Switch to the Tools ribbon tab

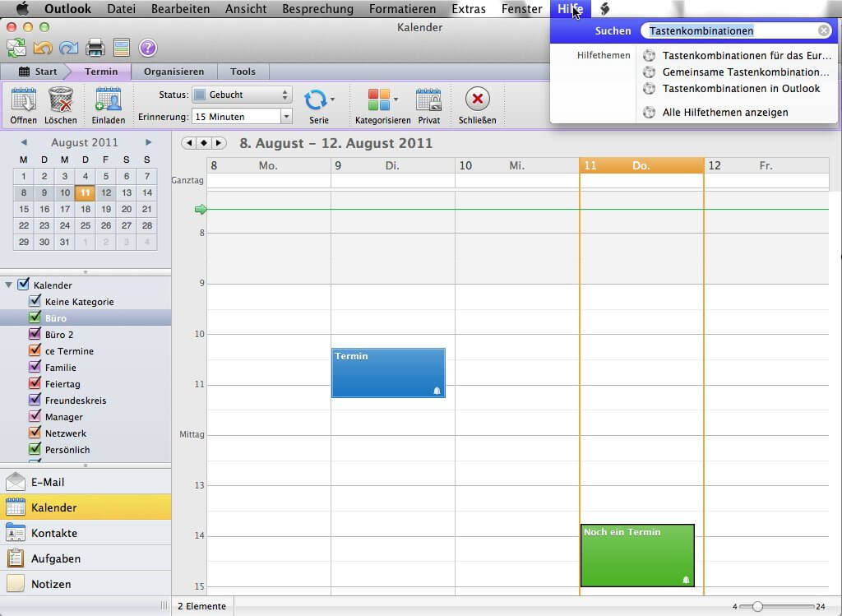(x=243, y=72)
